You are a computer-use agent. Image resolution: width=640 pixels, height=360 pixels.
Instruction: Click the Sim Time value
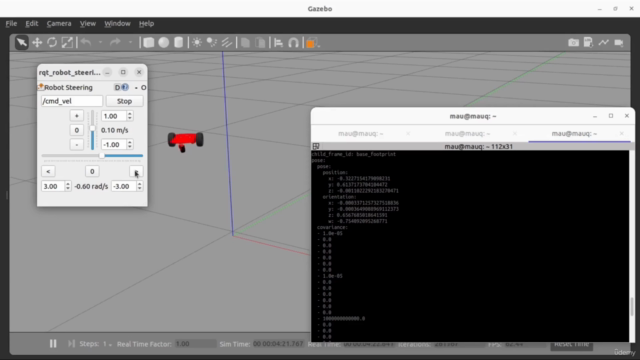[278, 344]
